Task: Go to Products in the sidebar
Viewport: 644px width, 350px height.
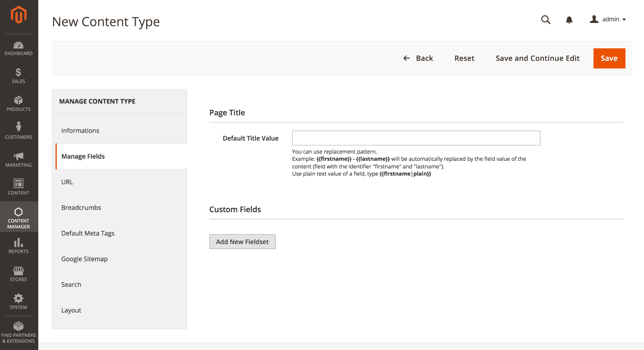Action: click(x=19, y=104)
